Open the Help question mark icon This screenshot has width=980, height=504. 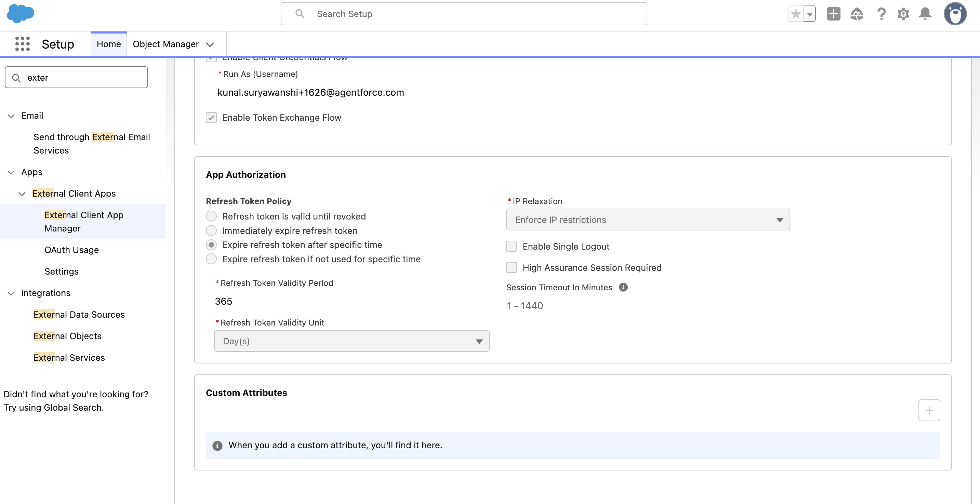tap(881, 14)
